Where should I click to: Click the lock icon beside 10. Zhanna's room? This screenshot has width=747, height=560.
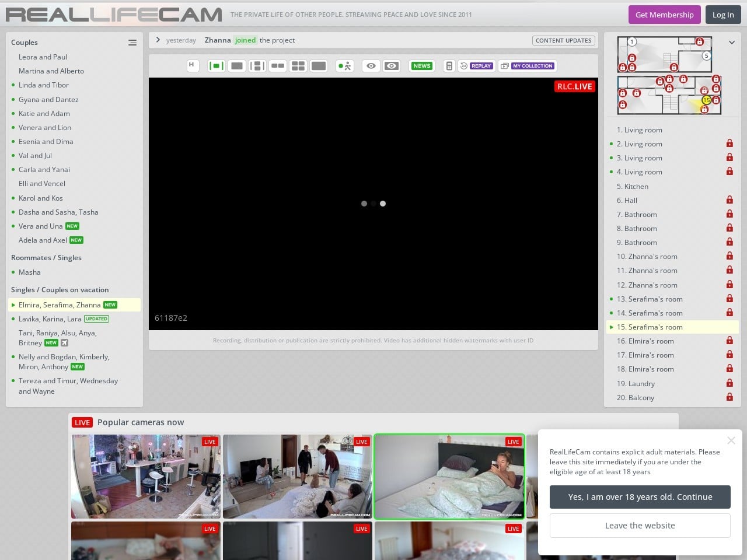click(729, 256)
